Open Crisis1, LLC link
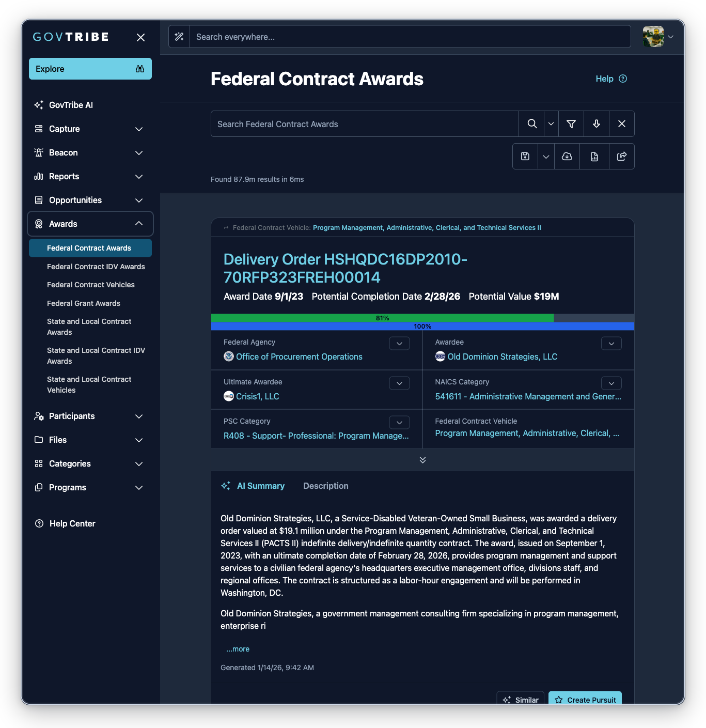The width and height of the screenshot is (706, 728). [x=258, y=396]
